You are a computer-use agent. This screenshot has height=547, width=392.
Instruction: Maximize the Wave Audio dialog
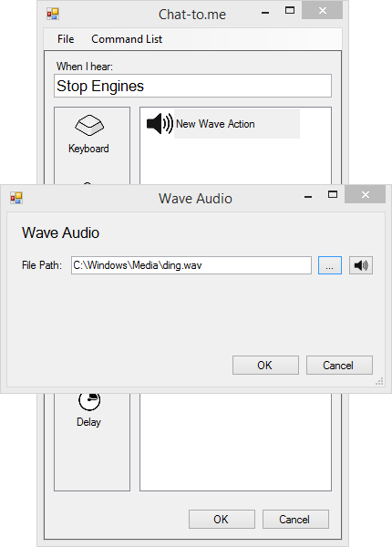tap(333, 194)
